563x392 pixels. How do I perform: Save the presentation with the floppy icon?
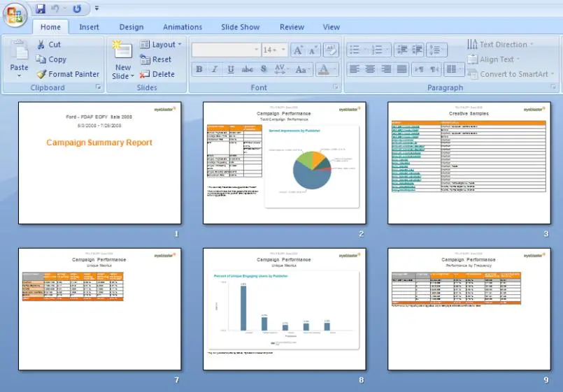point(41,9)
